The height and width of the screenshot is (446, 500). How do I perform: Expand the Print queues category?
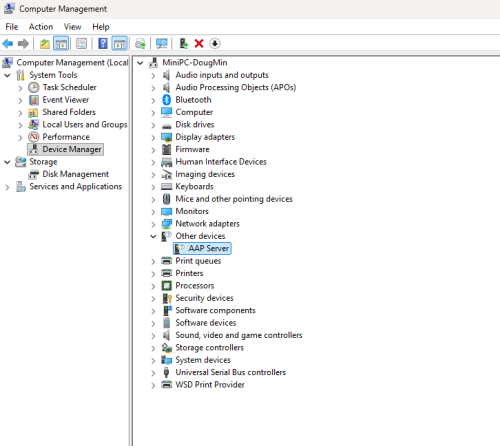(x=153, y=262)
